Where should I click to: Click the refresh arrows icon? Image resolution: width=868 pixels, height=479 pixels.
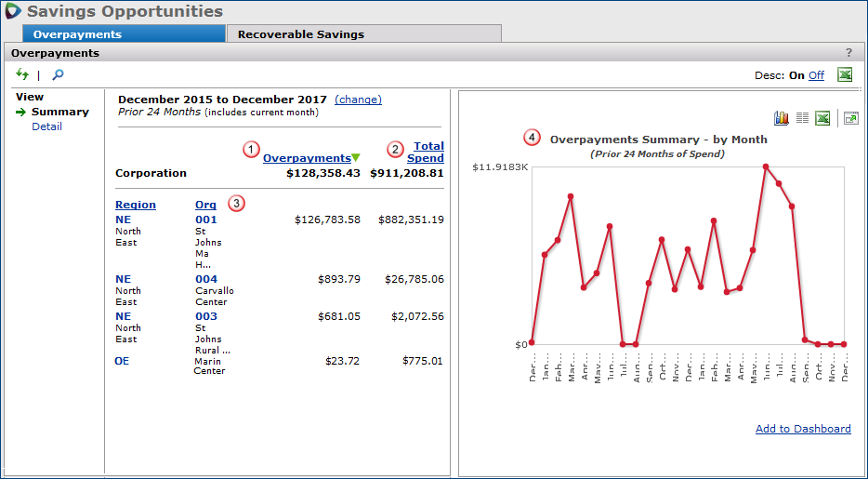pyautogui.click(x=22, y=74)
